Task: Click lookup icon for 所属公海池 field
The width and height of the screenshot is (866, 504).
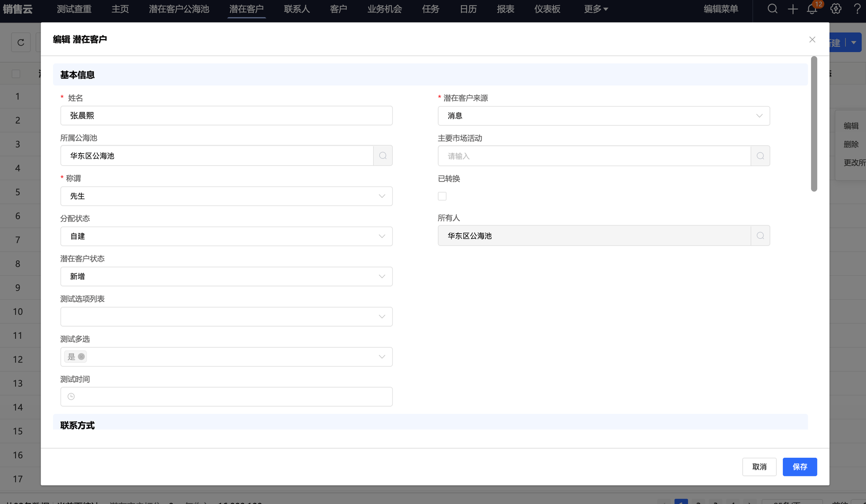Action: click(x=383, y=156)
